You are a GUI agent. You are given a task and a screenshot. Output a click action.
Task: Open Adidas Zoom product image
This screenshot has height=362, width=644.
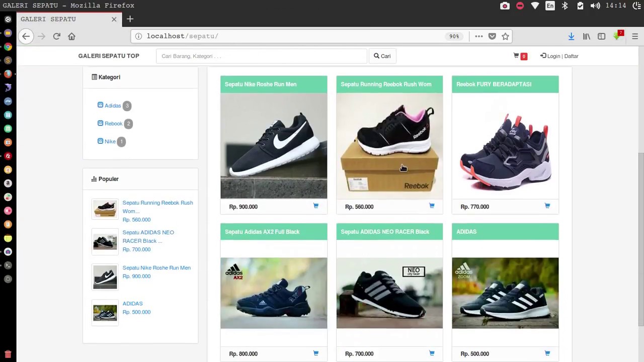(505, 293)
